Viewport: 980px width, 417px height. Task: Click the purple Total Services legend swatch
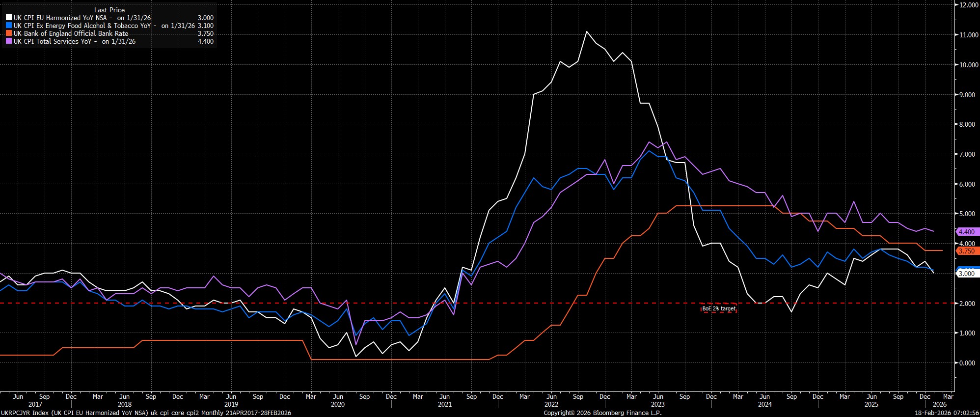8,41
